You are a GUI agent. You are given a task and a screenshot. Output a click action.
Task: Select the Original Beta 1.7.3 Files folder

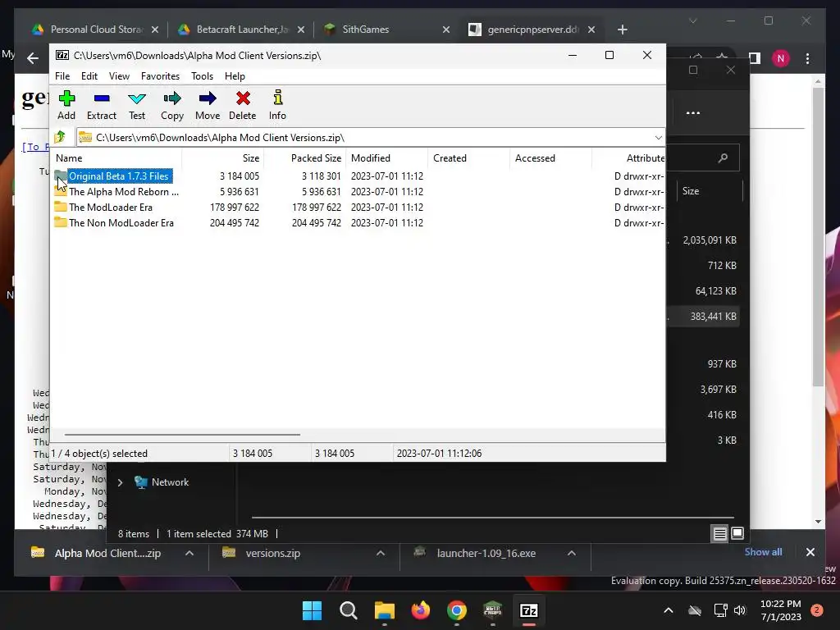pyautogui.click(x=118, y=176)
